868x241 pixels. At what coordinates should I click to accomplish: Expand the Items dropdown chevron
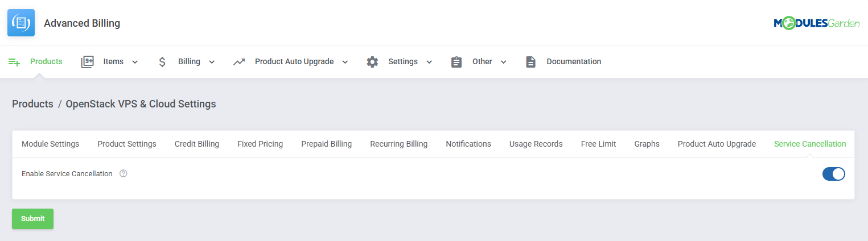pos(135,62)
